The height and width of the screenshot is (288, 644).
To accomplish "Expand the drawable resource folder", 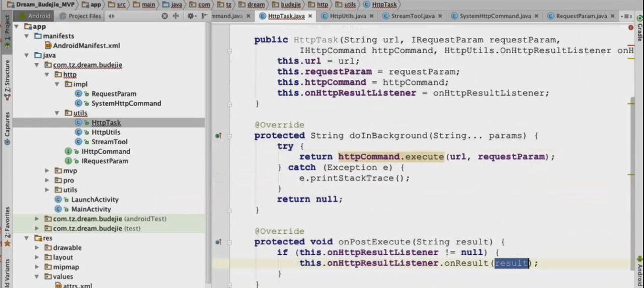I will (x=37, y=248).
